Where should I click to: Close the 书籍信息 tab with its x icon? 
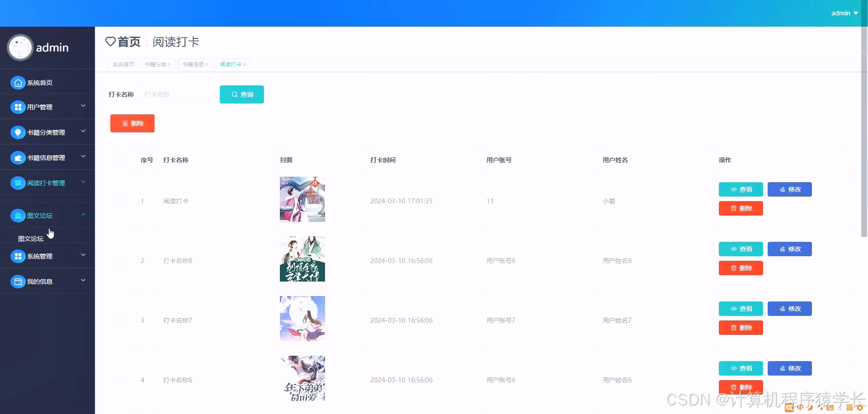(207, 65)
